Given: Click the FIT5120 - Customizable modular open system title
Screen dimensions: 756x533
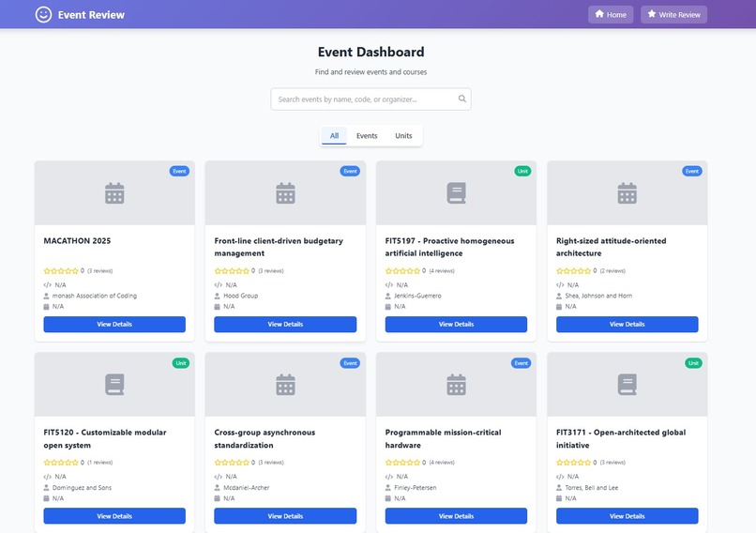Looking at the screenshot, I should [105, 439].
